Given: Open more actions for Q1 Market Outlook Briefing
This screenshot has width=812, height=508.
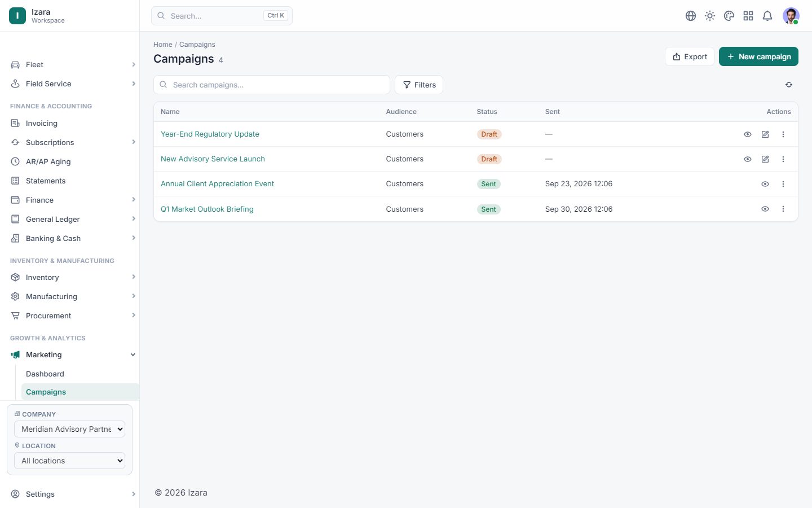Looking at the screenshot, I should [x=783, y=209].
